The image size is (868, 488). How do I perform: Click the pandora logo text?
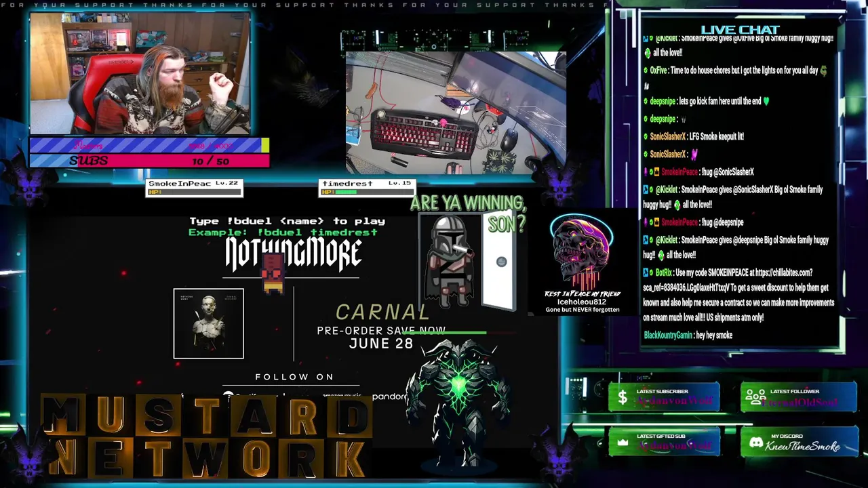pos(389,396)
